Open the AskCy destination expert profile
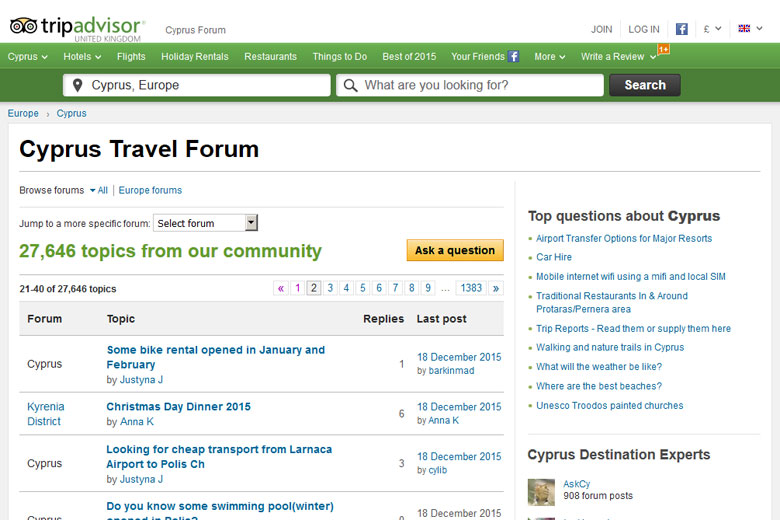The image size is (780, 520). click(x=577, y=484)
